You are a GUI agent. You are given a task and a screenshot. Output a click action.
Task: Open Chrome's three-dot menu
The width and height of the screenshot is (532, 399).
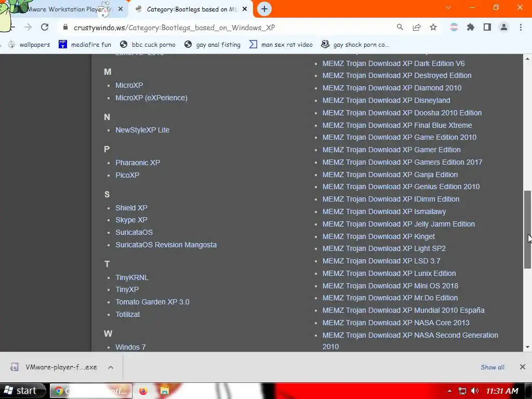pos(521,28)
